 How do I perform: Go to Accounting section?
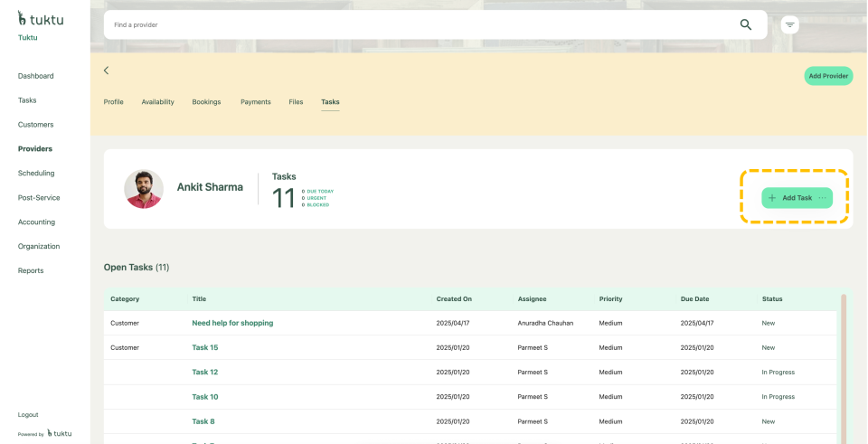pyautogui.click(x=36, y=222)
